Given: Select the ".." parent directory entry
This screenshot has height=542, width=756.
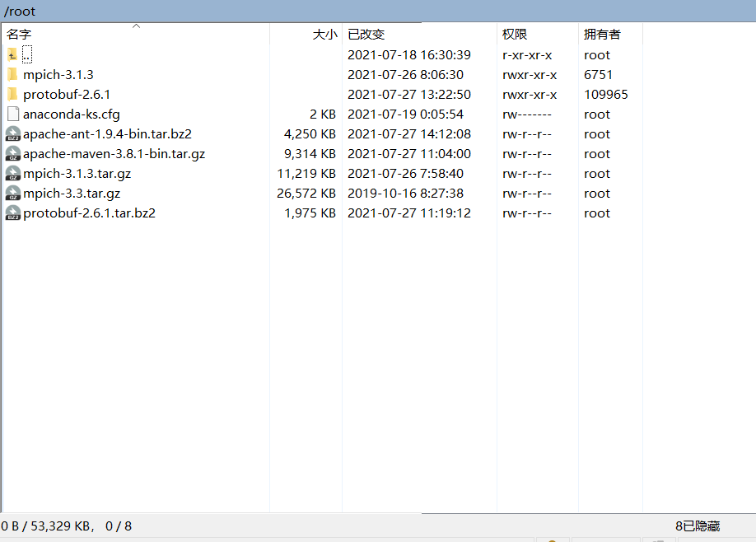Looking at the screenshot, I should [x=27, y=54].
